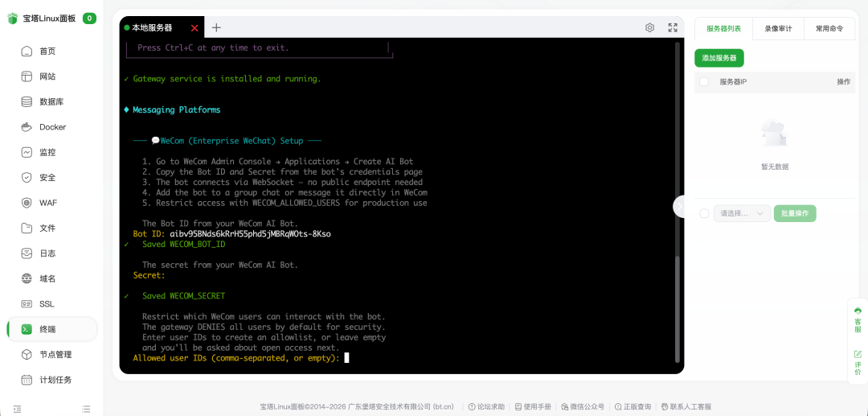Click the 'Secret:' prompt in the terminal

[149, 275]
